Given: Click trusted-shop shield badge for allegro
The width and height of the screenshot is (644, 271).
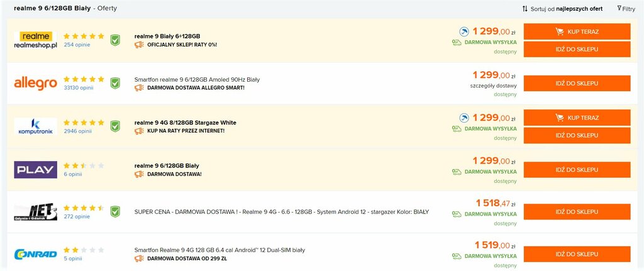Looking at the screenshot, I should [x=116, y=84].
